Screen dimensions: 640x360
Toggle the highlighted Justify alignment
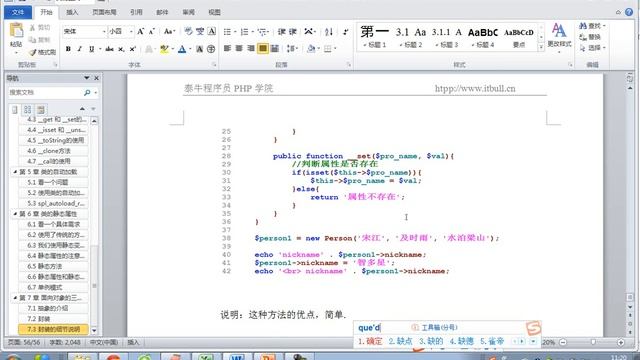coord(263,49)
